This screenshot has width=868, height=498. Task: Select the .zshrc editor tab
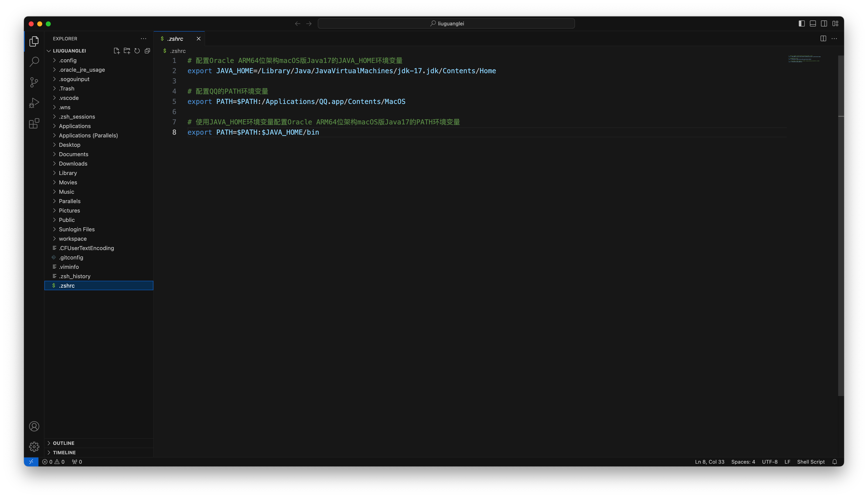point(175,39)
